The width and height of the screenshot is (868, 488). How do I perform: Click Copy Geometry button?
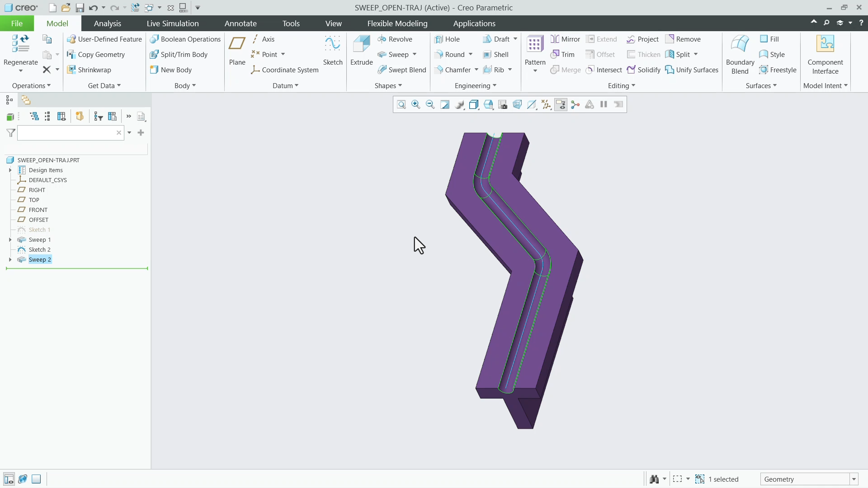pyautogui.click(x=96, y=55)
